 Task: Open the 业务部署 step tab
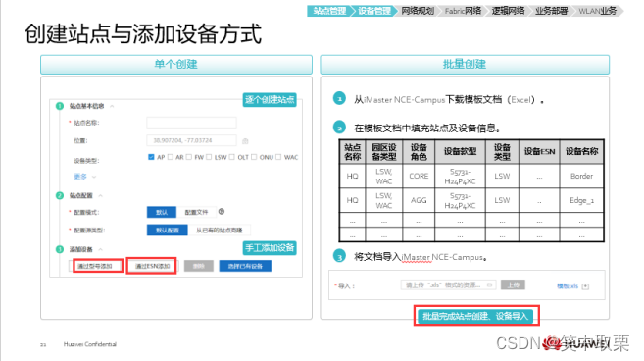pyautogui.click(x=552, y=11)
